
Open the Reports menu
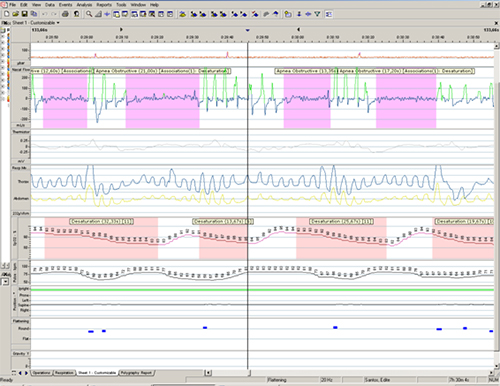pos(104,5)
